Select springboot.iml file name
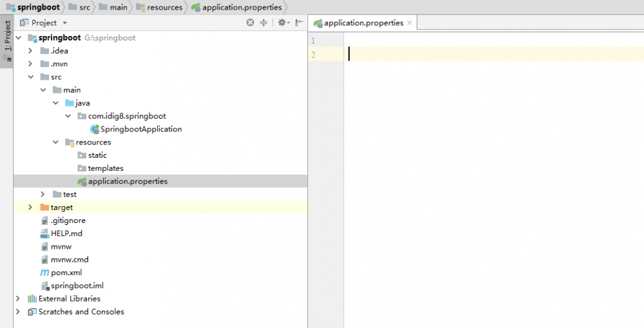Image resolution: width=644 pixels, height=328 pixels. click(x=77, y=285)
